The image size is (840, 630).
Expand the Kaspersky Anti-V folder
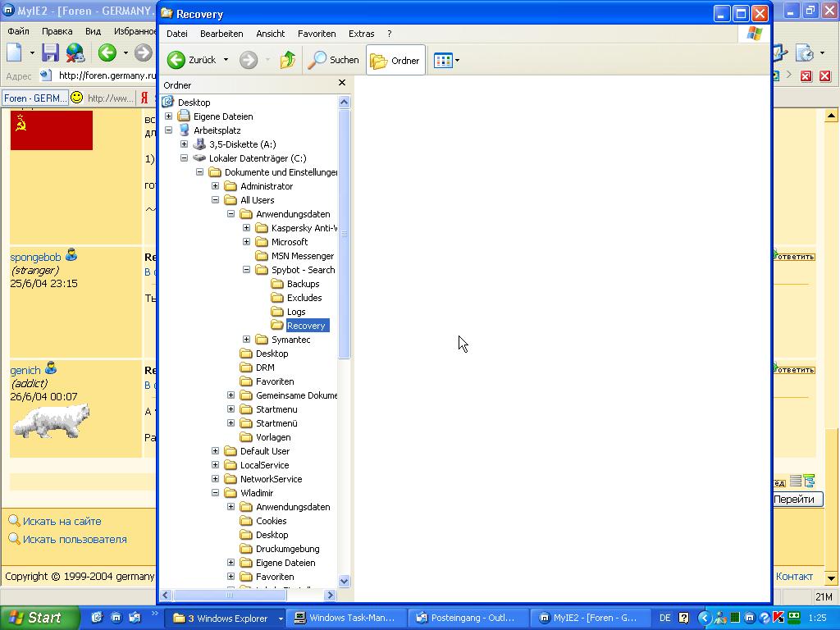[x=246, y=228]
